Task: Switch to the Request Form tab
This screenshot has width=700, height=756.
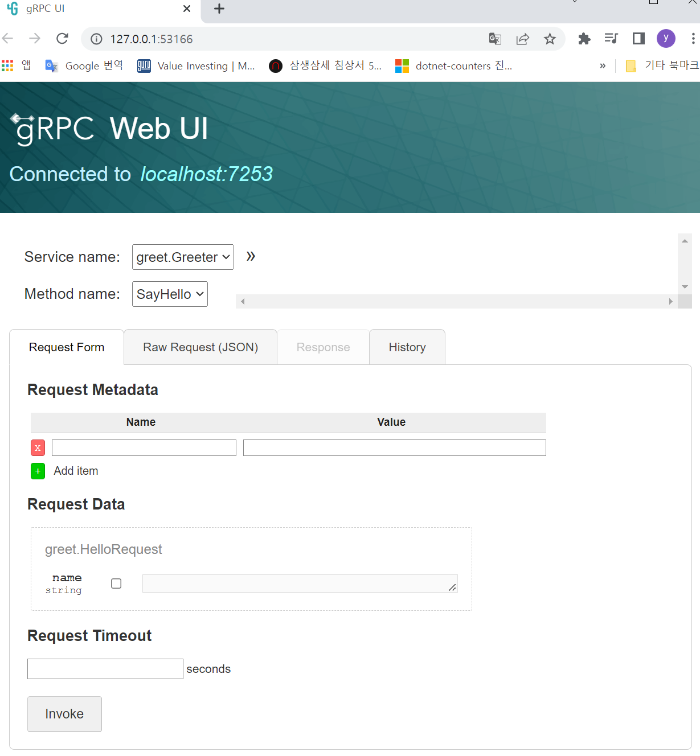Action: (67, 347)
